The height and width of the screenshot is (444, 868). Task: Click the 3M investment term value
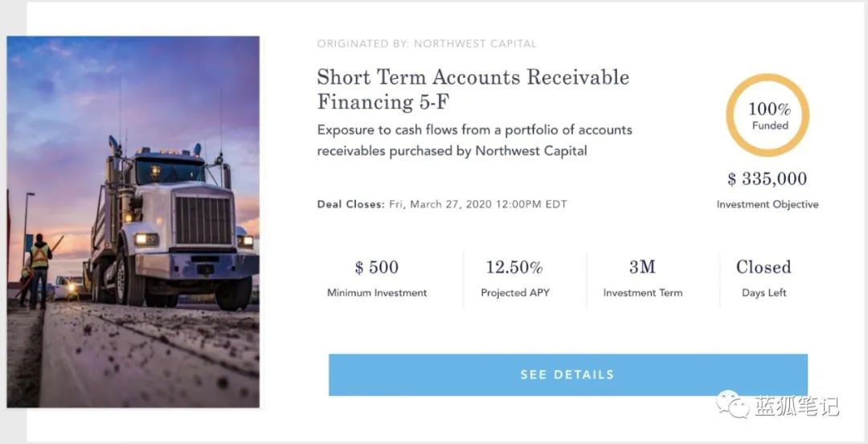[642, 267]
